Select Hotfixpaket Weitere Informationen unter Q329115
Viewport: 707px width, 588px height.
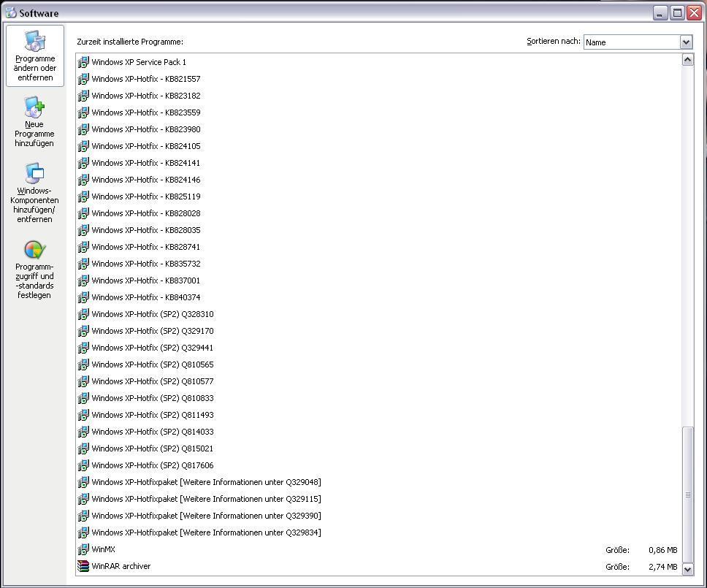(x=207, y=499)
